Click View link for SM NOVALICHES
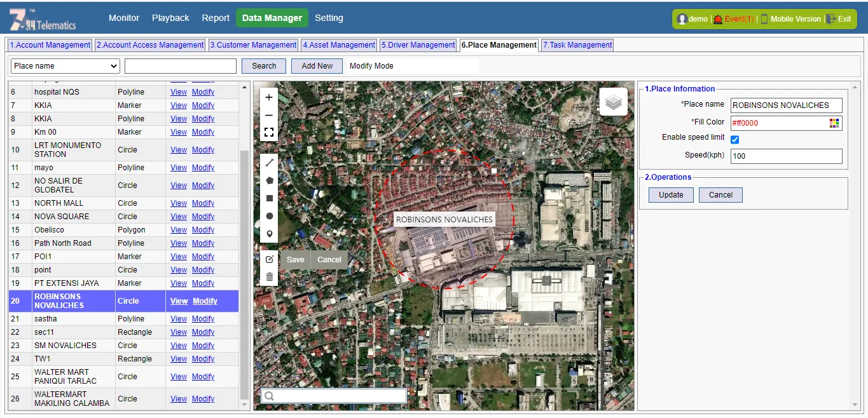Image resolution: width=868 pixels, height=418 pixels. (179, 346)
